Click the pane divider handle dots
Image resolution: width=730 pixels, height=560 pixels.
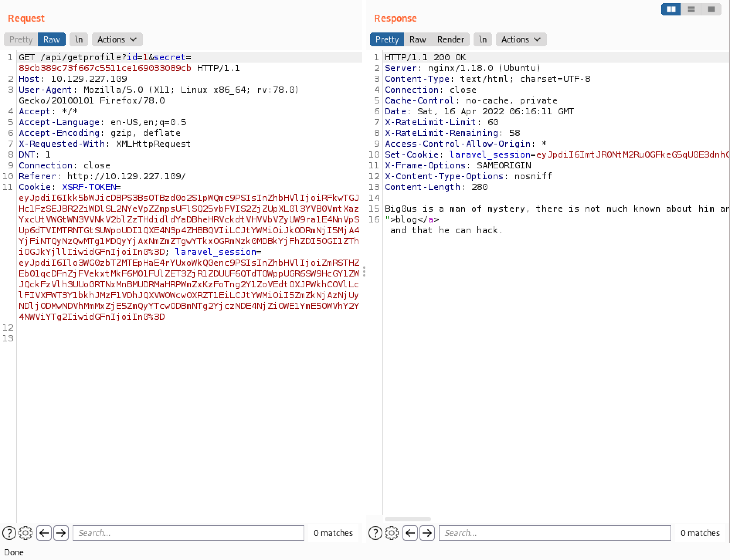[x=364, y=272]
